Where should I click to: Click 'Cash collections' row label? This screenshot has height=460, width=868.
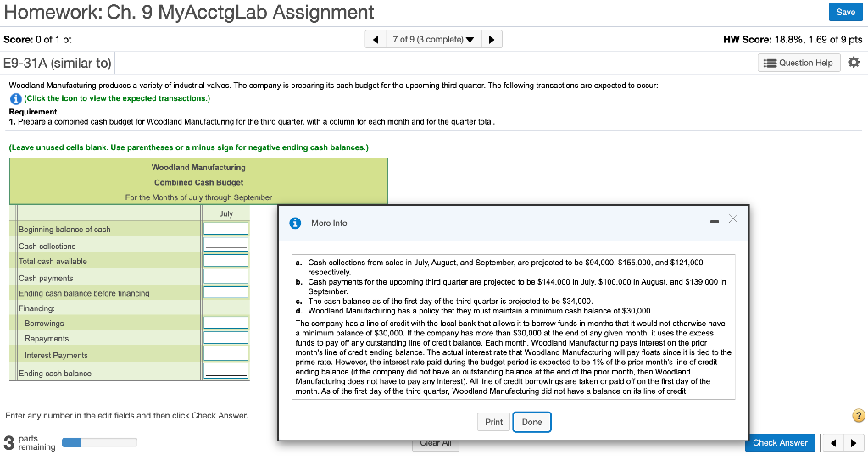point(47,247)
